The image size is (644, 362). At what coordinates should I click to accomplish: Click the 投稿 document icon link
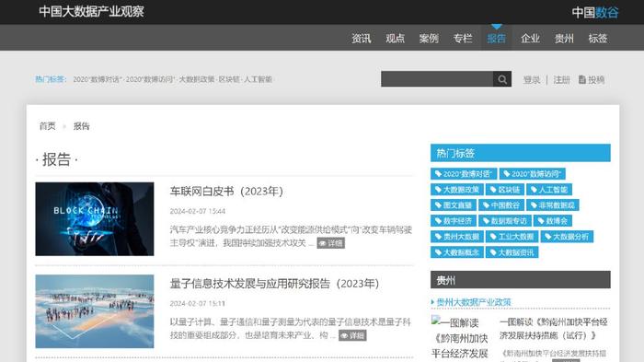pyautogui.click(x=592, y=80)
